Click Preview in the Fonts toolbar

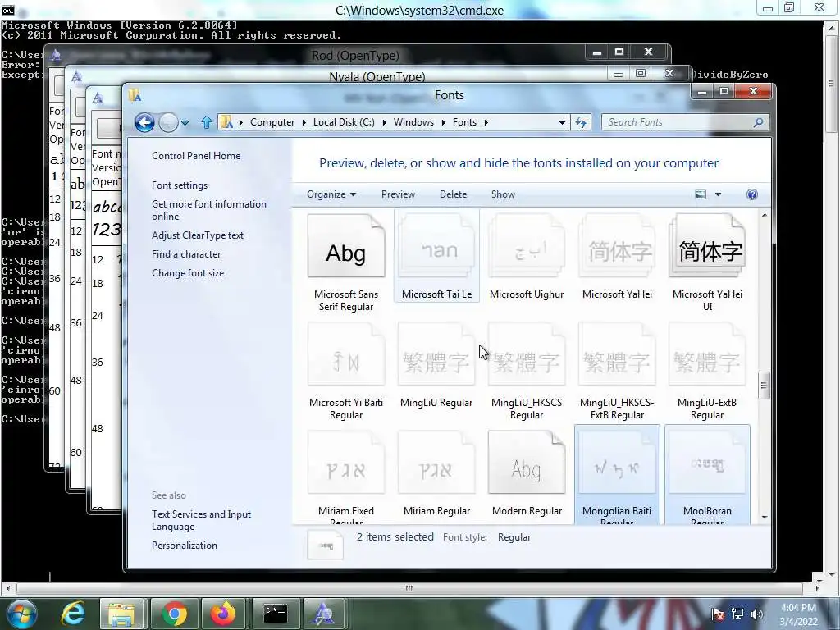[x=398, y=194]
